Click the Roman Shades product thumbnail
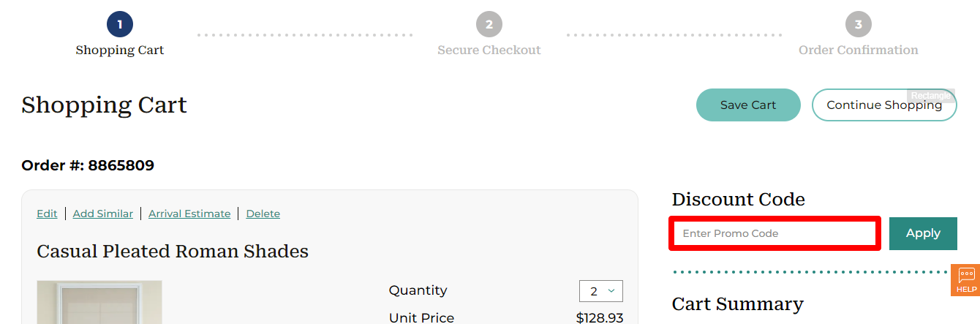This screenshot has width=980, height=324. point(99,303)
